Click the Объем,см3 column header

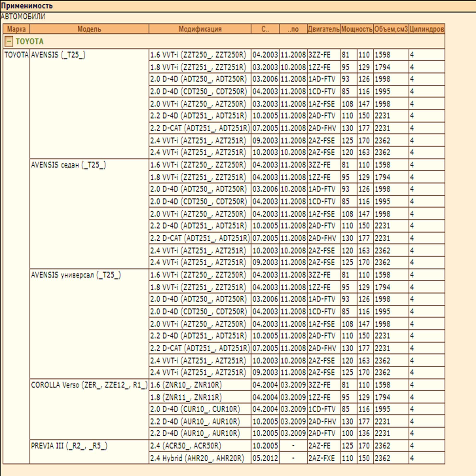coord(391,29)
